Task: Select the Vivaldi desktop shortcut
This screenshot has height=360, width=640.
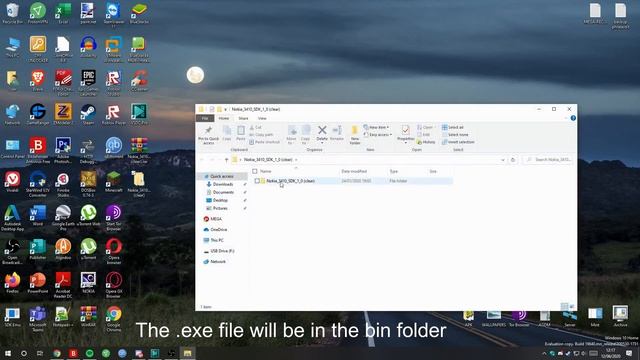Action: [12, 182]
